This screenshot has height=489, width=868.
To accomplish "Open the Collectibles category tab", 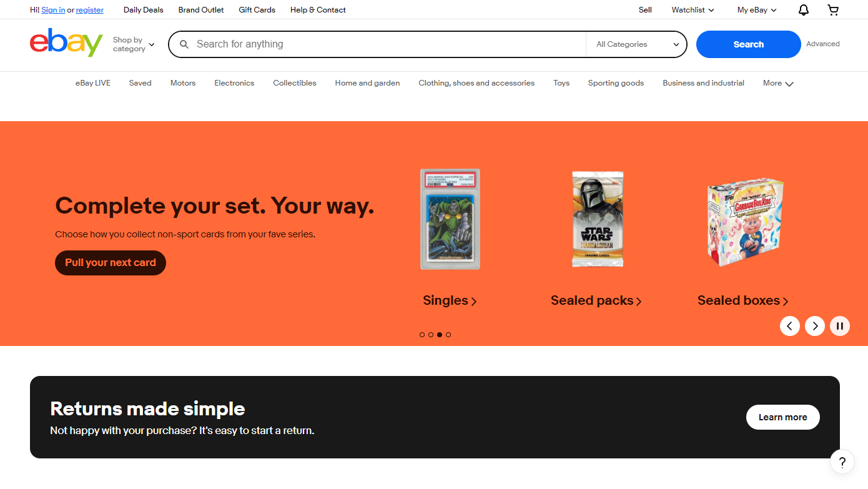I will point(295,83).
